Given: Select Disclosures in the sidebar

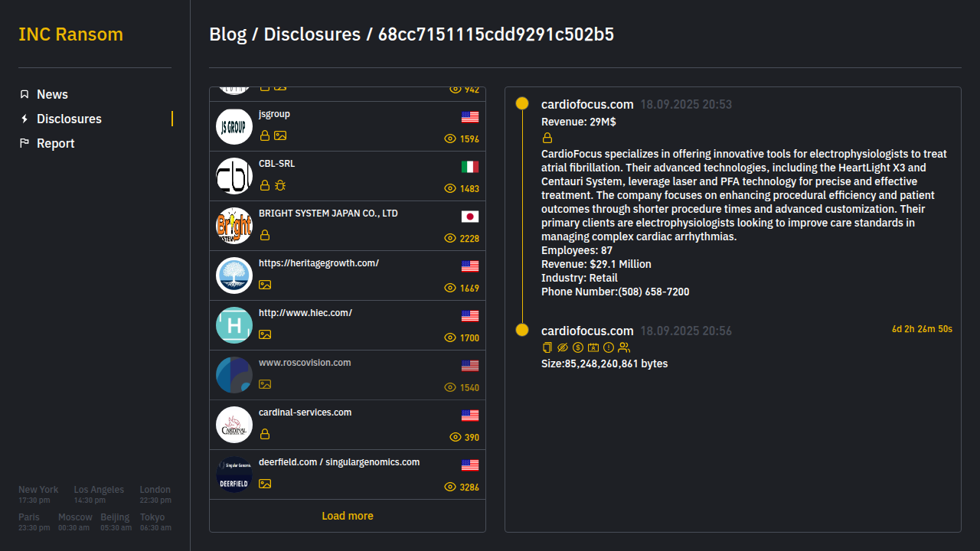Looking at the screenshot, I should point(69,119).
